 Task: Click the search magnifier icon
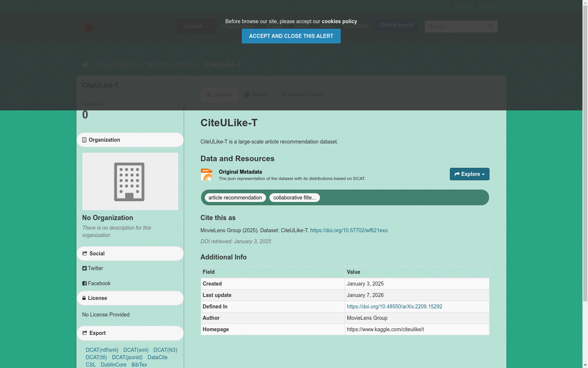click(x=491, y=26)
